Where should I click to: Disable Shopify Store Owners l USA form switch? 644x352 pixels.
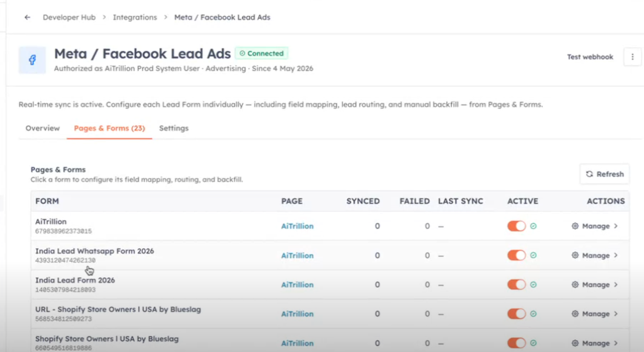click(516, 343)
